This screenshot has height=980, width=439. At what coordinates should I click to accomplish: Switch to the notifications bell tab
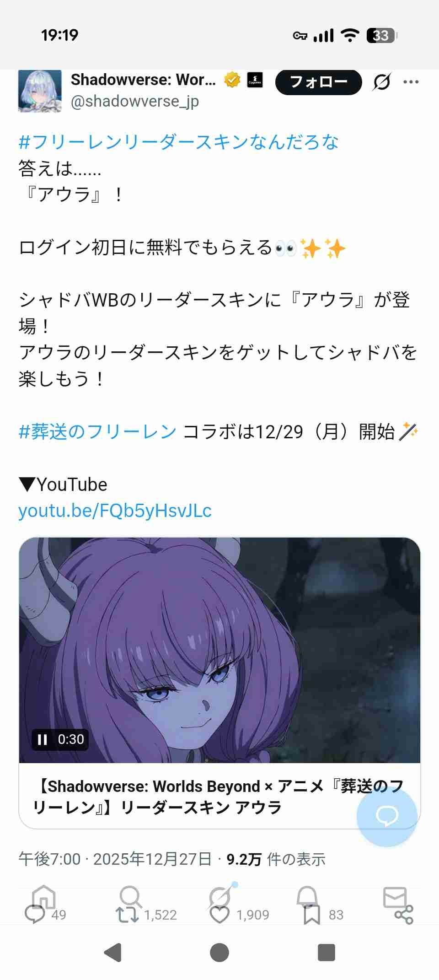pyautogui.click(x=307, y=897)
